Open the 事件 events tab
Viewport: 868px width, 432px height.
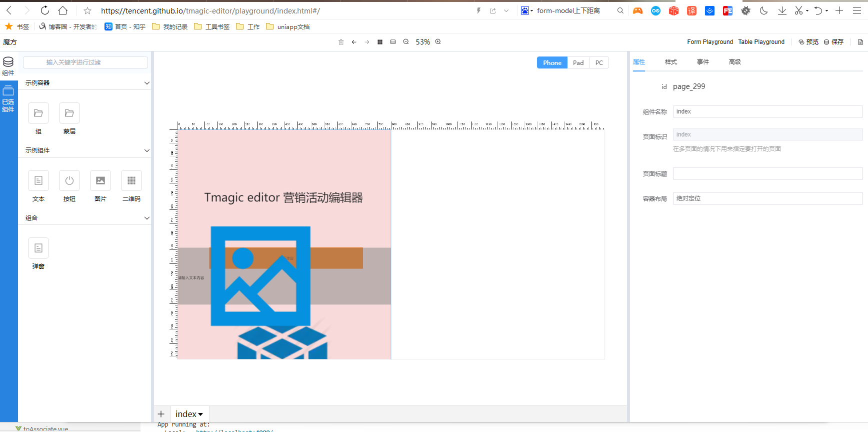(703, 62)
